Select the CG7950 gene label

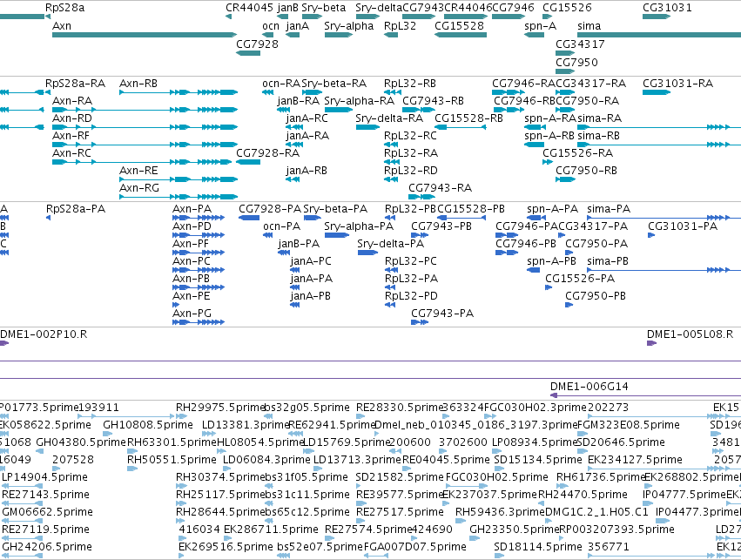[576, 63]
